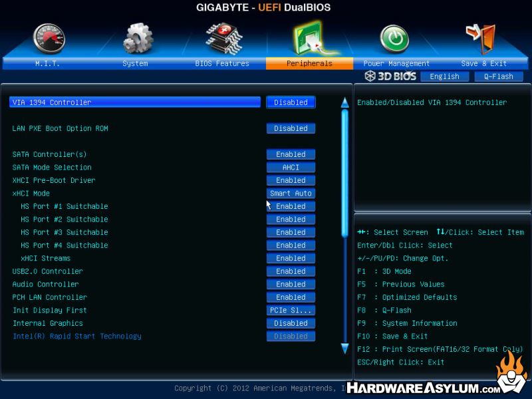This screenshot has height=399, width=532.
Task: Select the Init Display First label
Action: pyautogui.click(x=49, y=310)
